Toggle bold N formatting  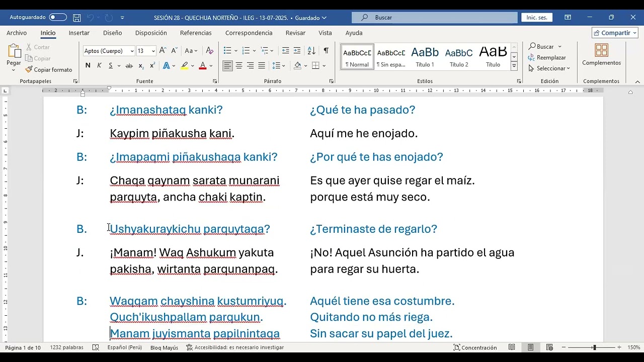(88, 65)
